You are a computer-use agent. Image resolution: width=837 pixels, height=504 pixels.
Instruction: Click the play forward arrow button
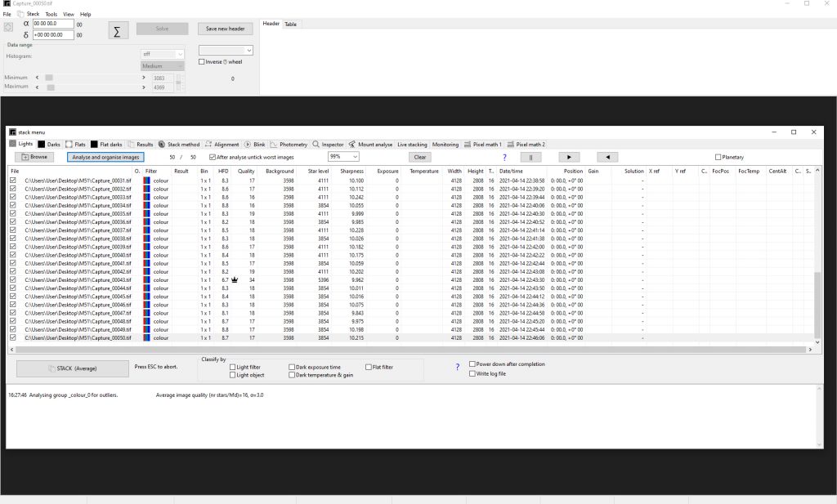pyautogui.click(x=569, y=158)
